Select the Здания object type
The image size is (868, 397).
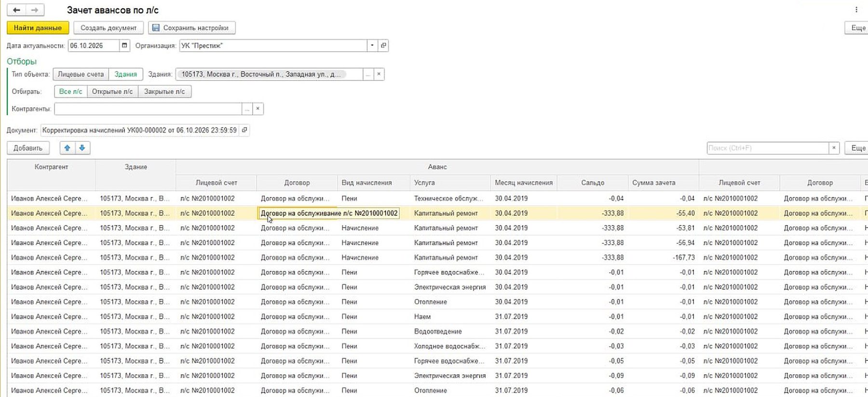(x=126, y=75)
